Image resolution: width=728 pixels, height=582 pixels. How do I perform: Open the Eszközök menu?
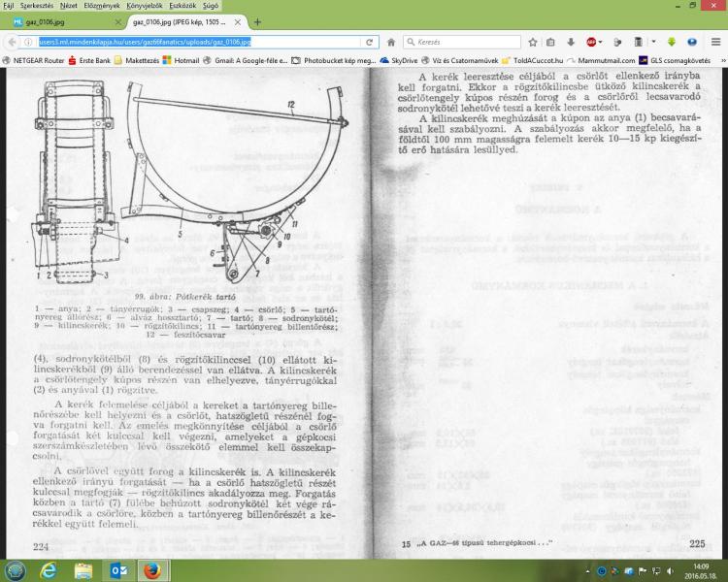(x=190, y=6)
